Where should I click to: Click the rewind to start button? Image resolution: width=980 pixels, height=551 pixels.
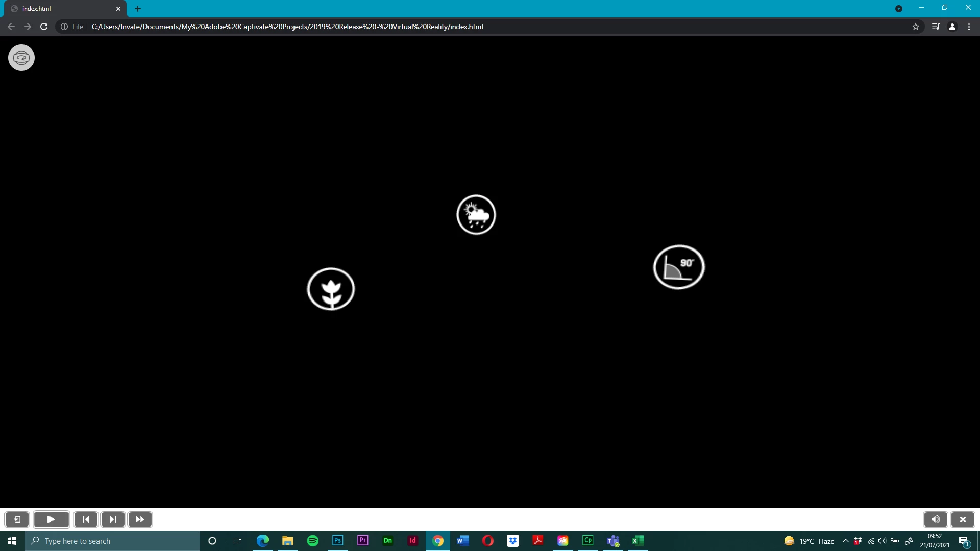point(86,519)
